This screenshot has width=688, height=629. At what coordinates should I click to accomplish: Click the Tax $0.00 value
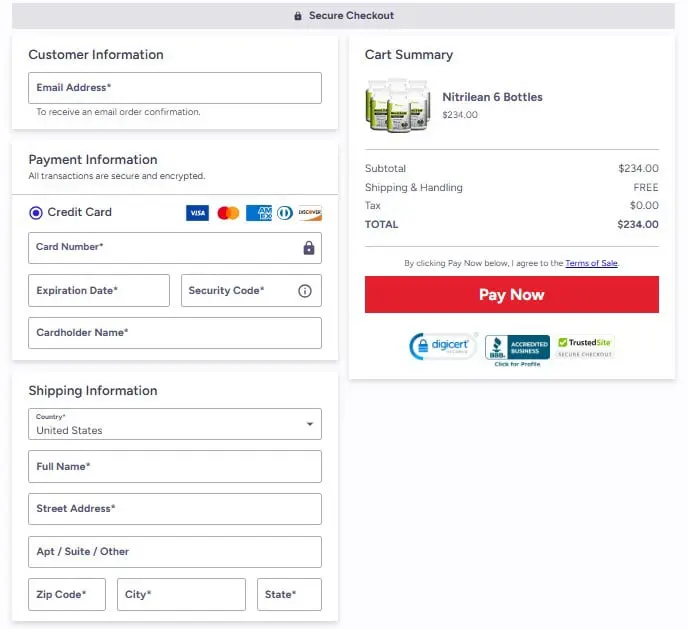pyautogui.click(x=644, y=205)
